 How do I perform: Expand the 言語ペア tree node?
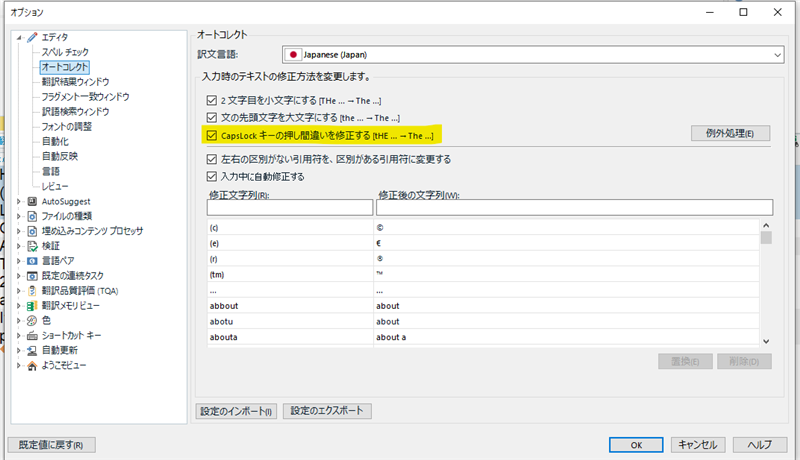point(19,261)
